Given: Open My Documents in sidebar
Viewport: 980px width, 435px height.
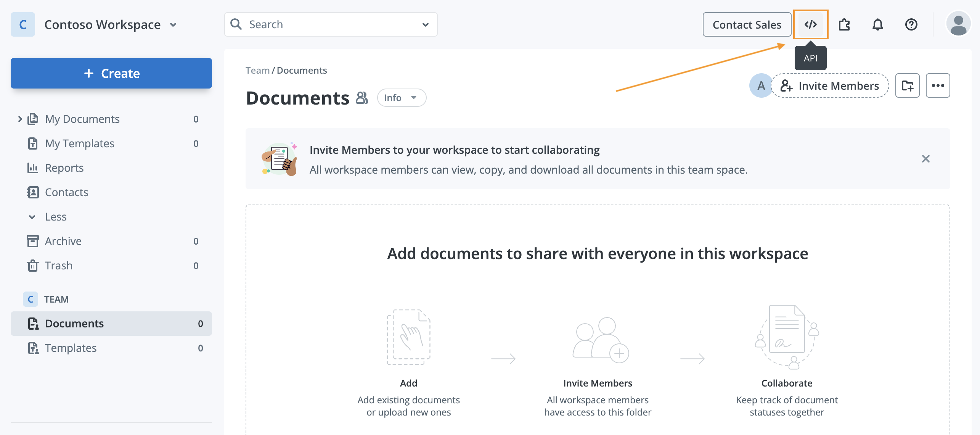Looking at the screenshot, I should click(111, 119).
